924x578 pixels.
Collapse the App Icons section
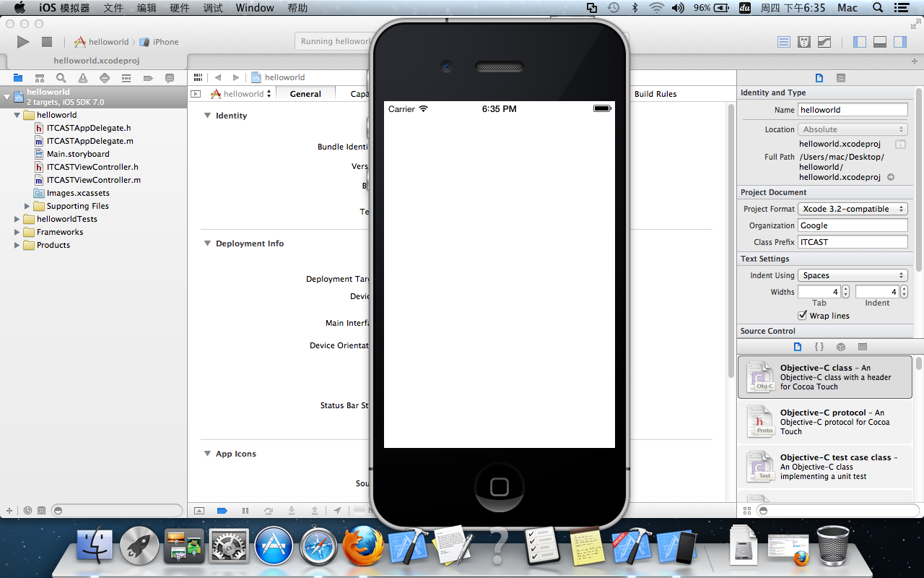(207, 454)
